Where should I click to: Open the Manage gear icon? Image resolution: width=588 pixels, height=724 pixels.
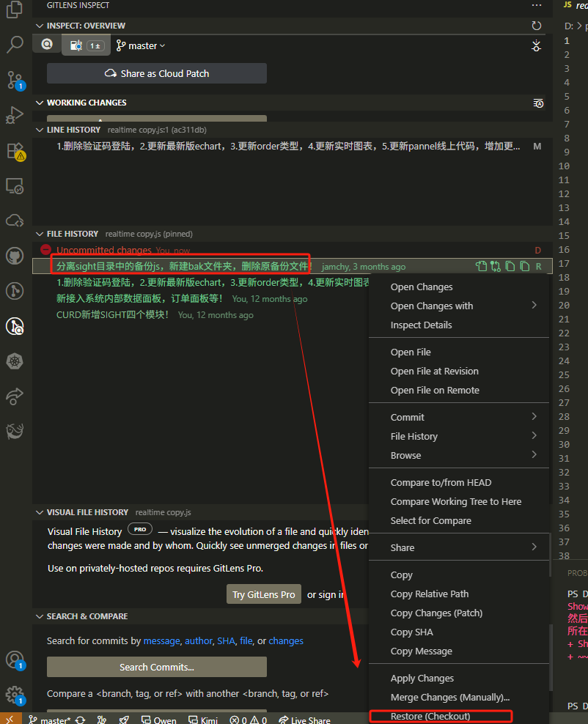15,694
